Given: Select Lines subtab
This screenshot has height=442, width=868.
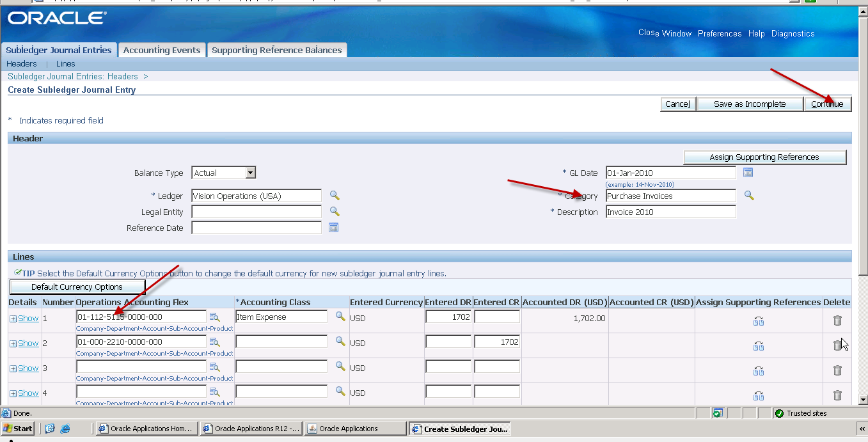Looking at the screenshot, I should 66,64.
